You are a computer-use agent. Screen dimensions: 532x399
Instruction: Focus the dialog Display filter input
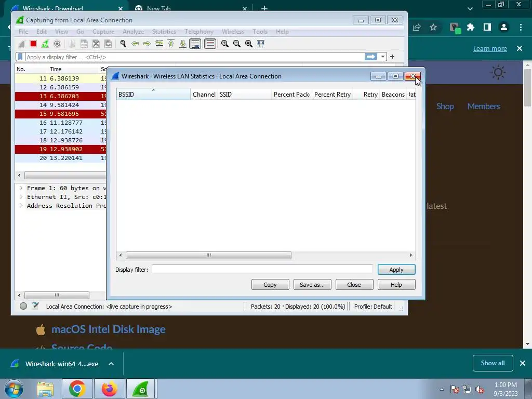[262, 270]
